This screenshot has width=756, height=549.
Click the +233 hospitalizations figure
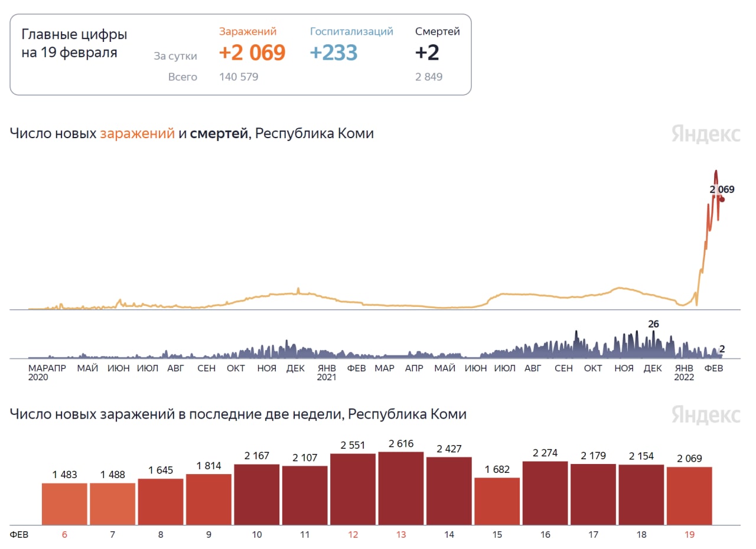tap(334, 53)
